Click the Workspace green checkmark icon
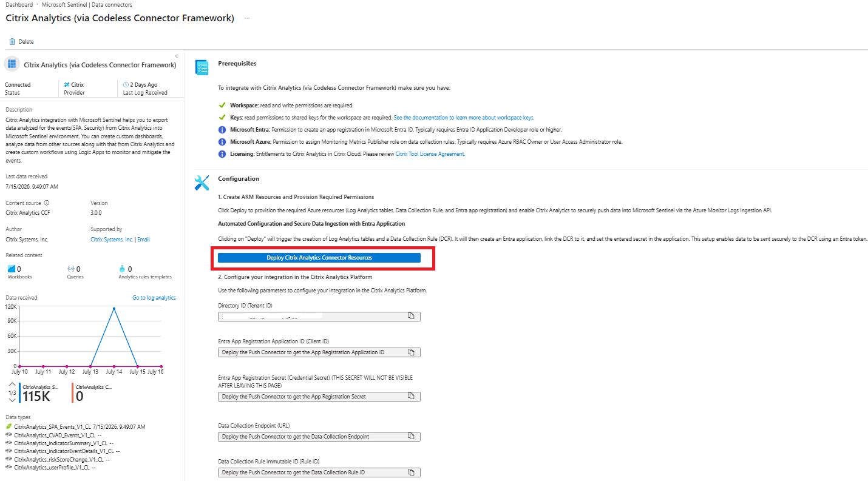Viewport: 868px width, 481px height. (222, 106)
